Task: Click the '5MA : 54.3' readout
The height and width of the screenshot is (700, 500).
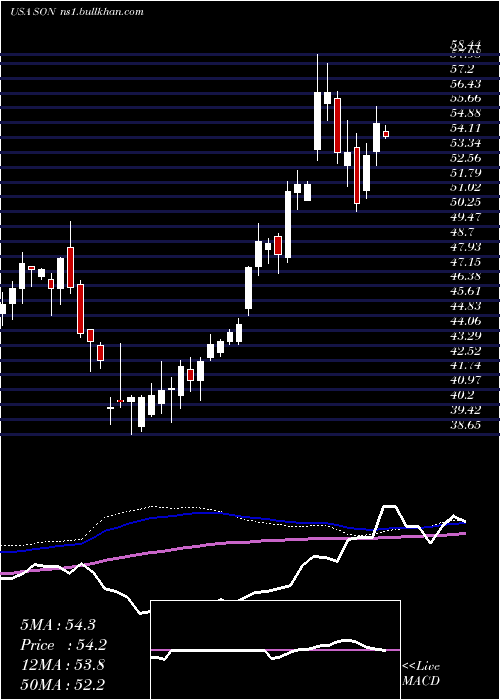Action: click(x=58, y=625)
